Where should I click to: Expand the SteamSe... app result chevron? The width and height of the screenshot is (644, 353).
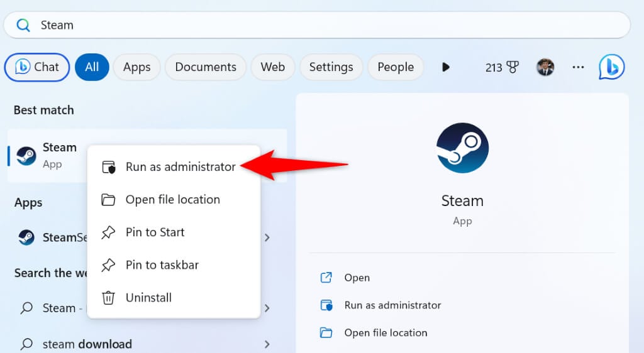coord(267,237)
